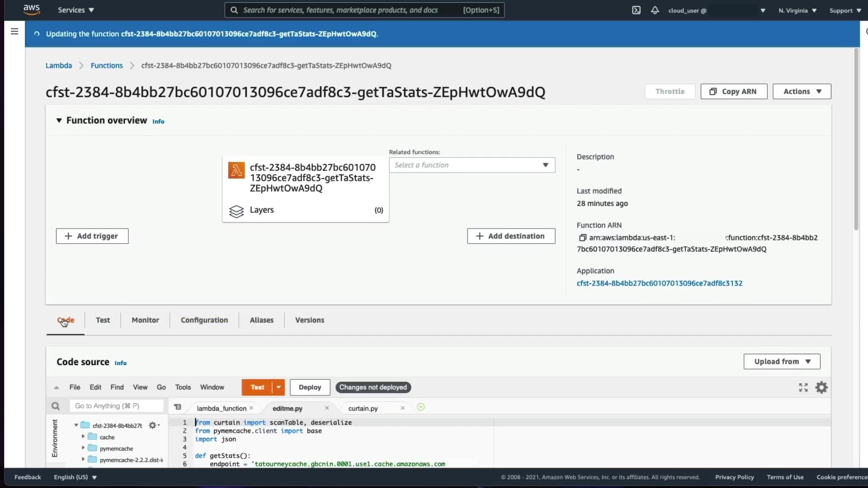Open the Actions dropdown menu
This screenshot has height=488, width=868.
pos(802,91)
